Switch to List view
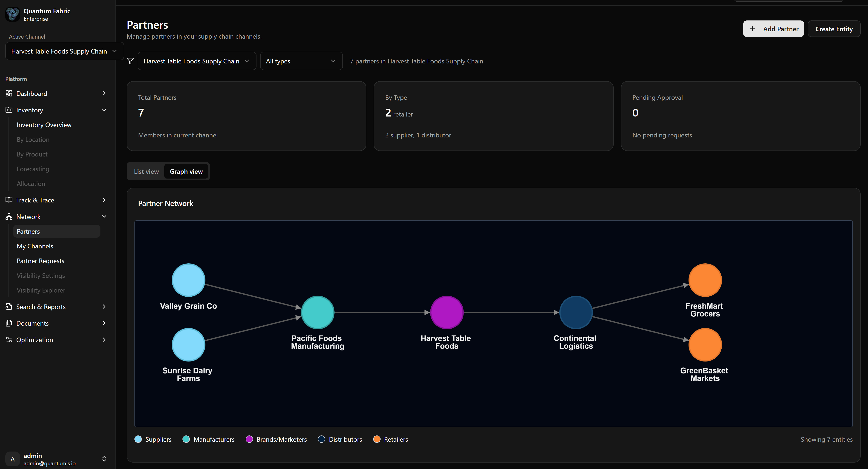Viewport: 868px width, 469px height. coord(146,171)
